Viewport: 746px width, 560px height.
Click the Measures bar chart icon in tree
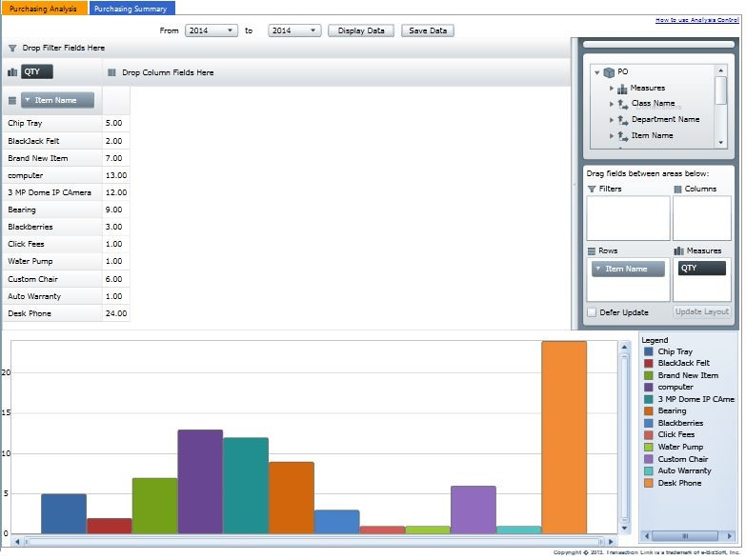pyautogui.click(x=622, y=89)
